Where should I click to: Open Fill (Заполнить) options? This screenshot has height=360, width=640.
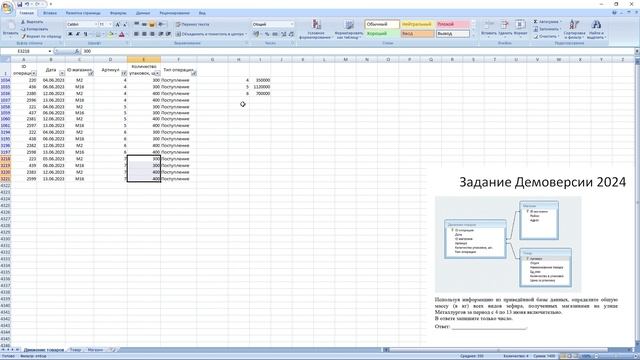[547, 29]
